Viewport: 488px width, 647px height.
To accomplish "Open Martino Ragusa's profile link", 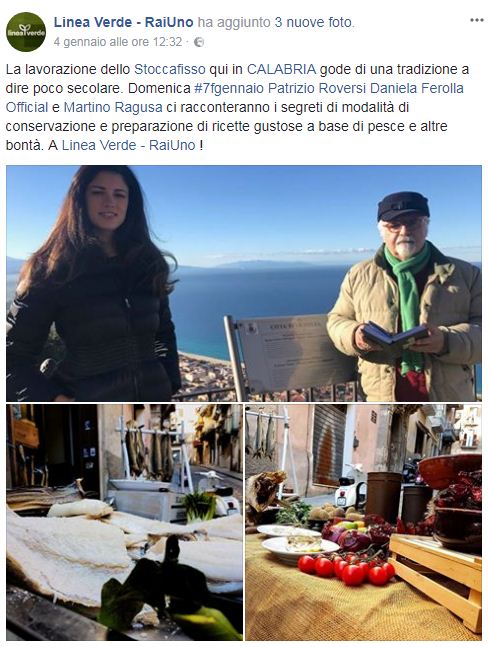I will pos(113,107).
